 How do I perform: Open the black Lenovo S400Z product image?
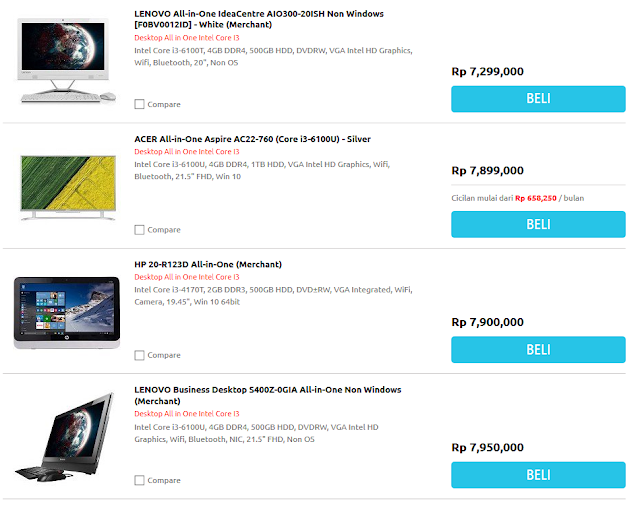tap(65, 437)
